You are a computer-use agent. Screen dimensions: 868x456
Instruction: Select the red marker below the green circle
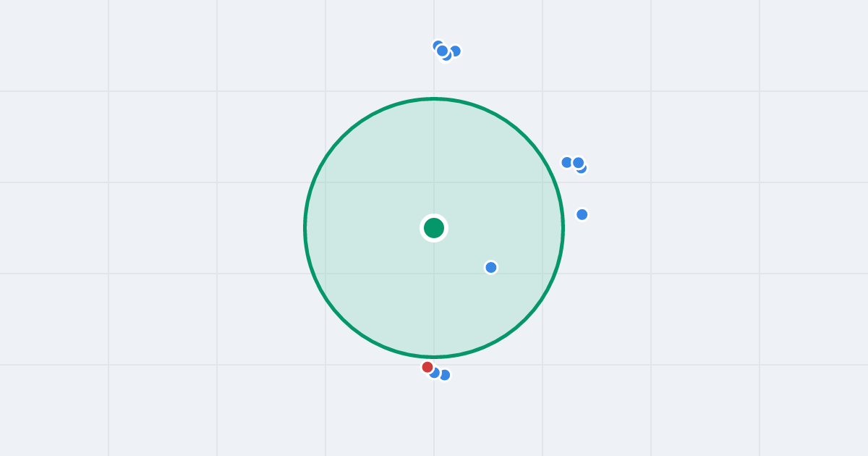pyautogui.click(x=427, y=367)
